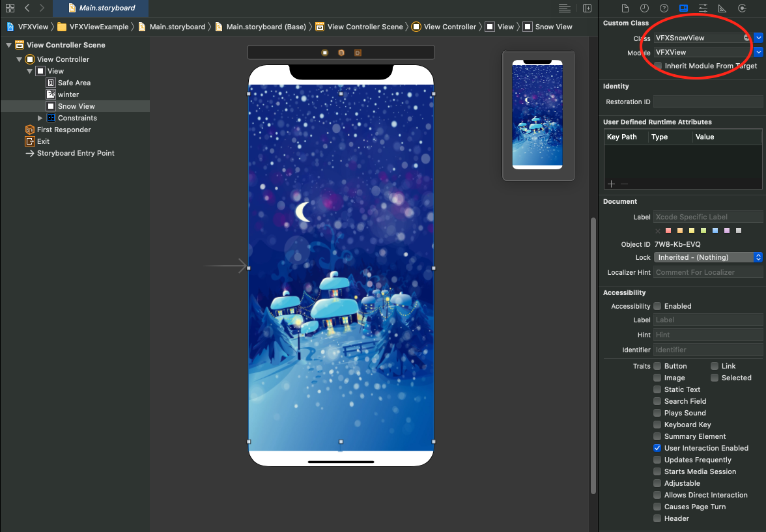Select Snow View in document outline
The image size is (766, 532).
pyautogui.click(x=76, y=106)
